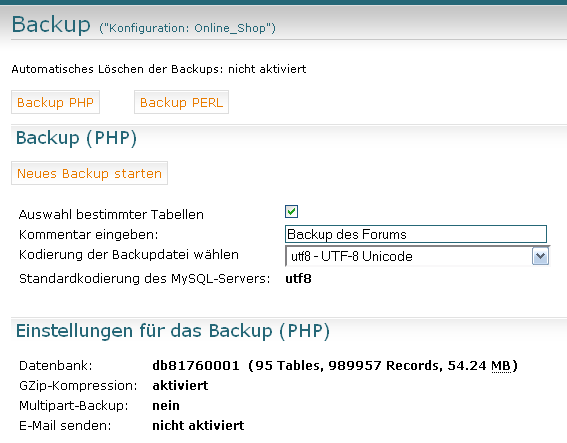567x443 pixels.
Task: Click the Backup (PHP) section heading
Action: click(76, 138)
